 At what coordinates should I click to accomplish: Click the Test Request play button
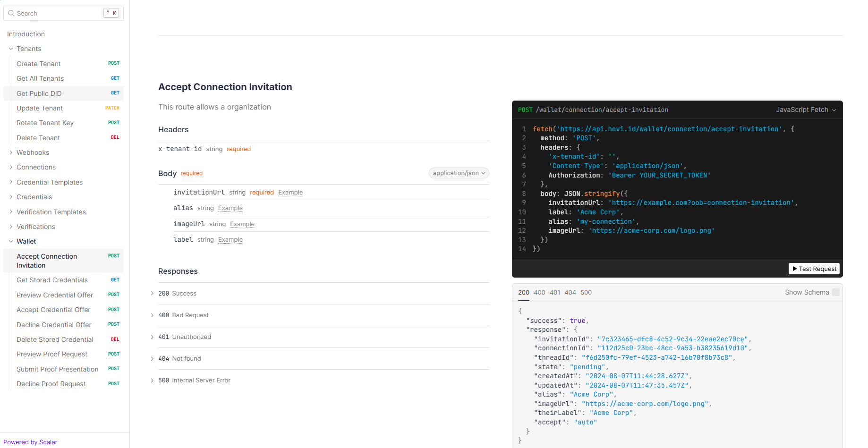point(814,269)
